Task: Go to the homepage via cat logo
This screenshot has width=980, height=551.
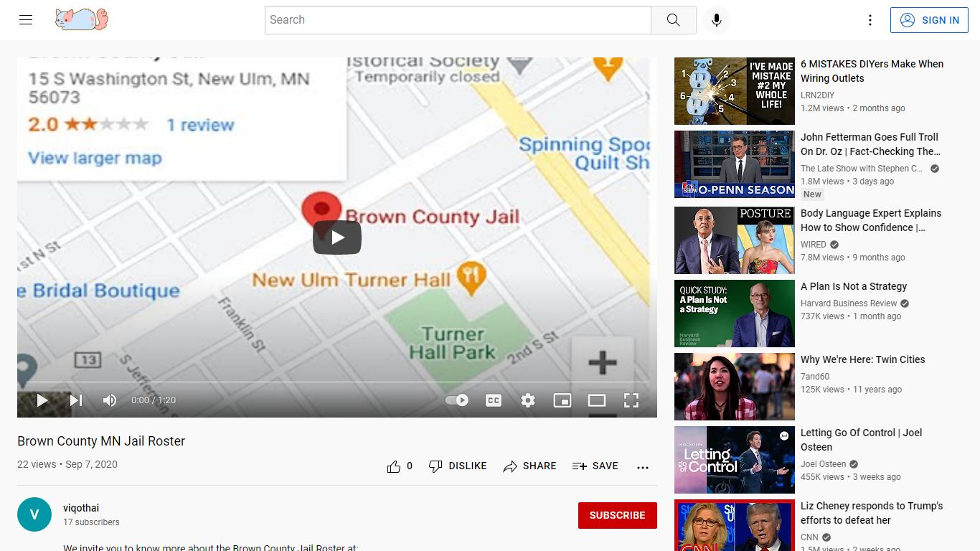Action: (82, 19)
